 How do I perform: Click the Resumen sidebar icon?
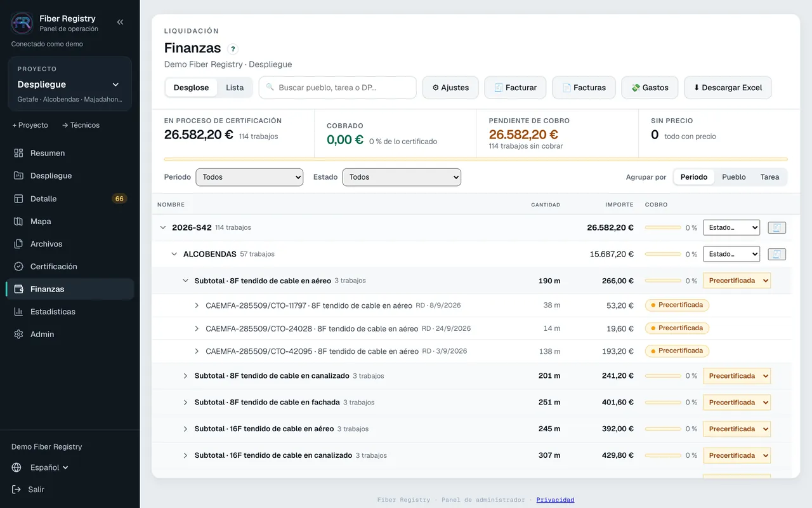click(x=18, y=153)
